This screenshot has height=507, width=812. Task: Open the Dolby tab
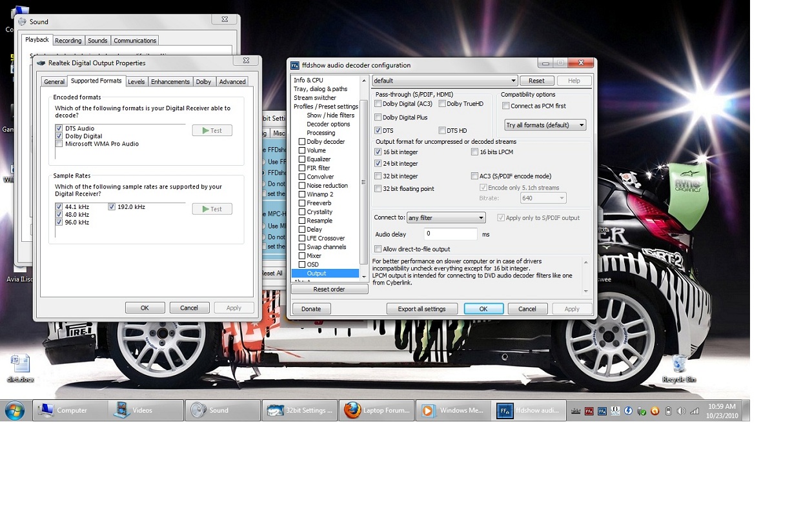coord(204,82)
